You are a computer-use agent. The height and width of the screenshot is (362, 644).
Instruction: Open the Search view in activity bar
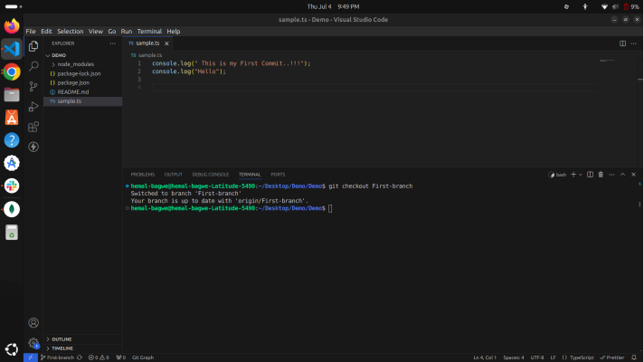coord(33,66)
